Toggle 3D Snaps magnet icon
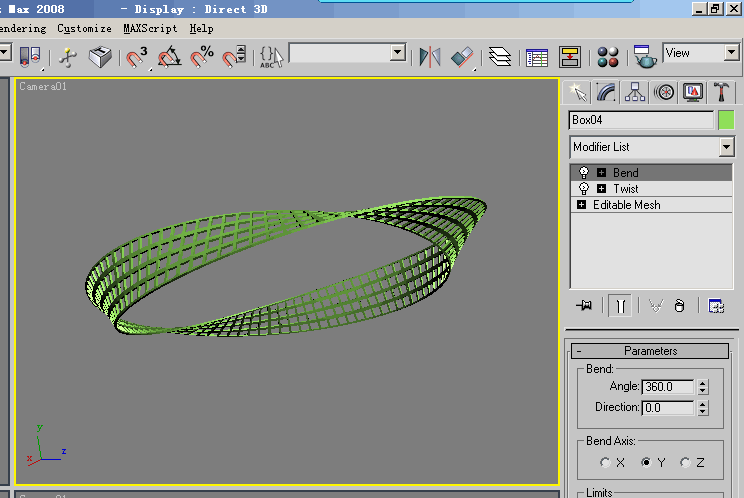744x498 pixels. [x=137, y=57]
